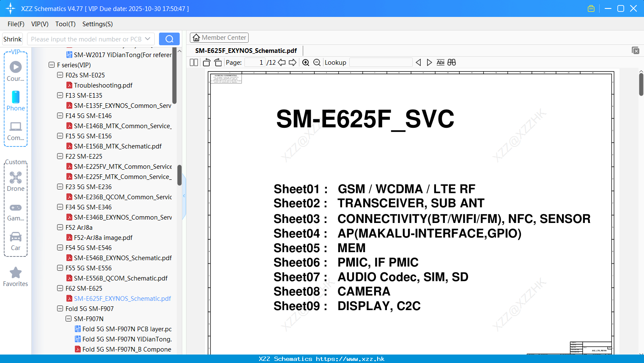644x363 pixels.
Task: Zoom out of the schematic
Action: [x=317, y=63]
